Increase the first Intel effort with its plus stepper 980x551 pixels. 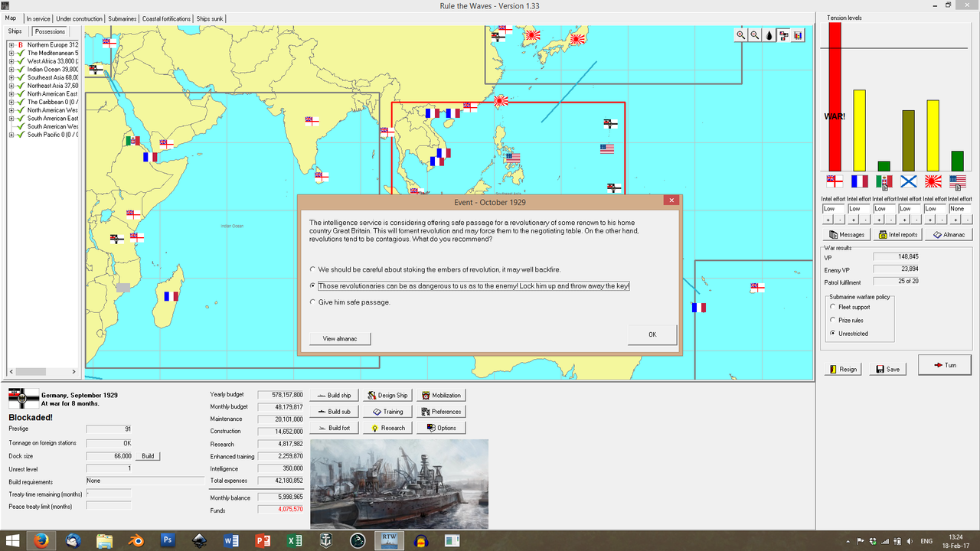tap(828, 220)
